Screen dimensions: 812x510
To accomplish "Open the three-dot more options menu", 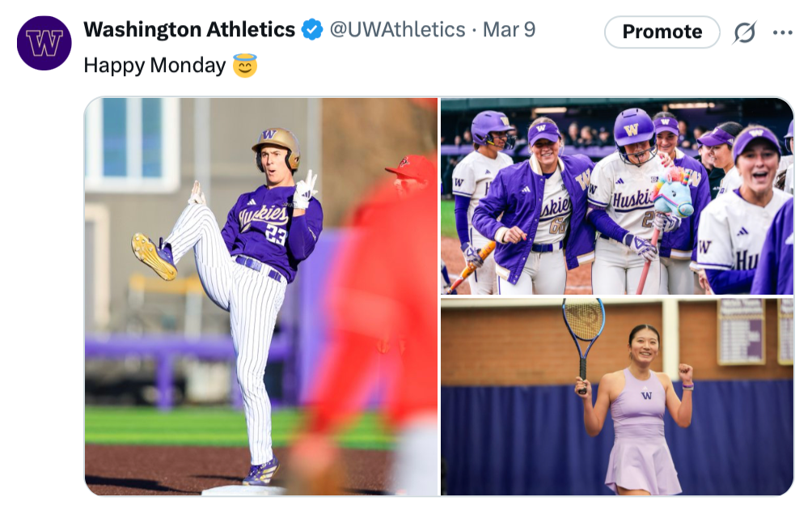I will click(x=782, y=32).
